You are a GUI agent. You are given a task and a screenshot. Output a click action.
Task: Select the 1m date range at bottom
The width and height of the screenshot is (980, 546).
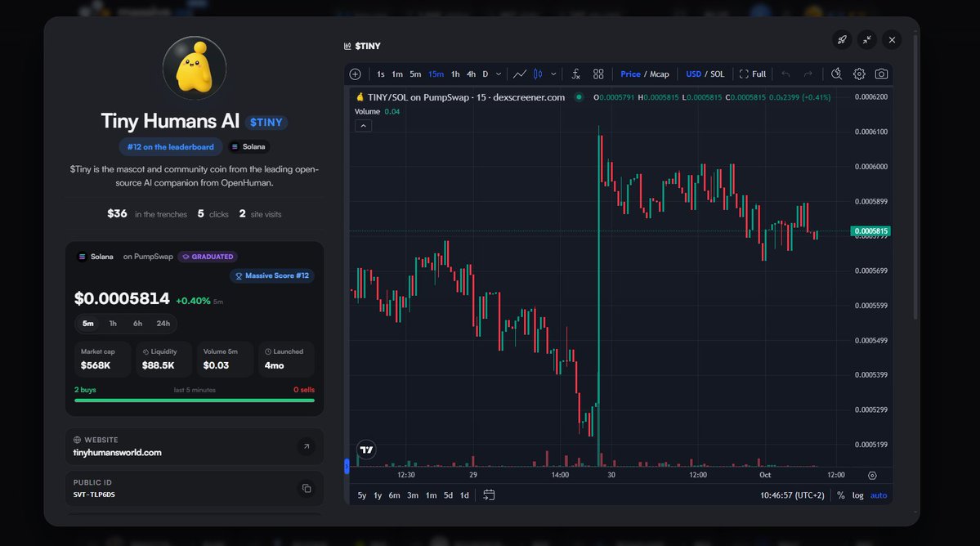click(432, 495)
